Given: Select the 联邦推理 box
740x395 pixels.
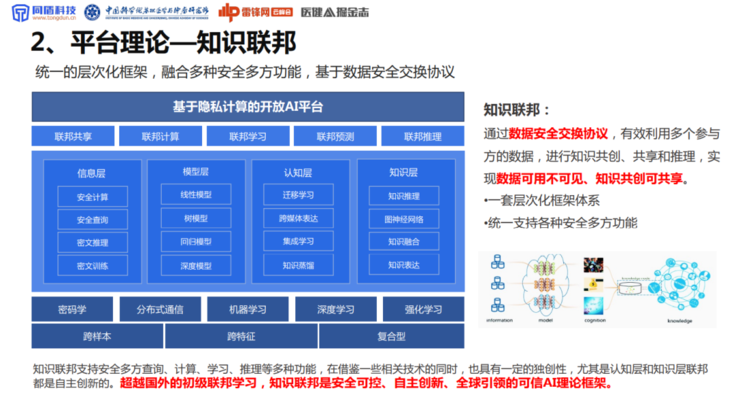Looking at the screenshot, I should coord(423,136).
